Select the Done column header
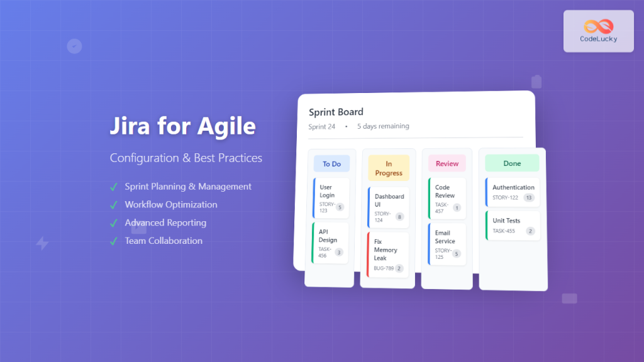644x362 pixels. (x=511, y=163)
